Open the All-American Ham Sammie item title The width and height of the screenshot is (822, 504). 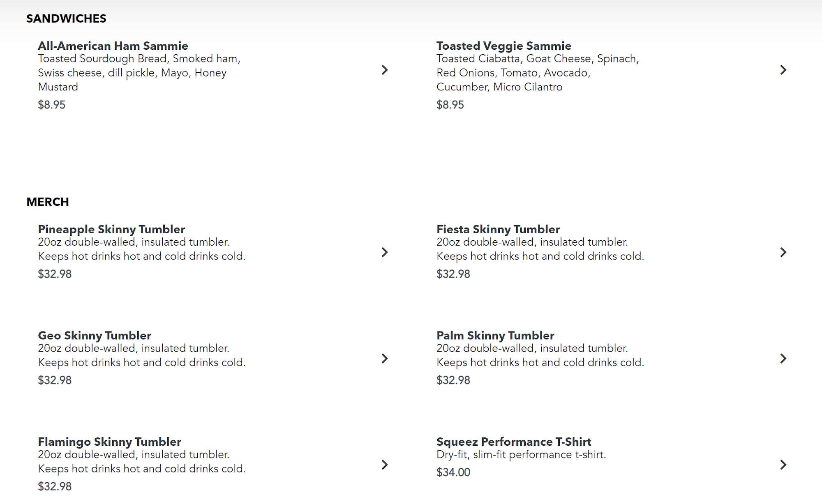point(113,46)
